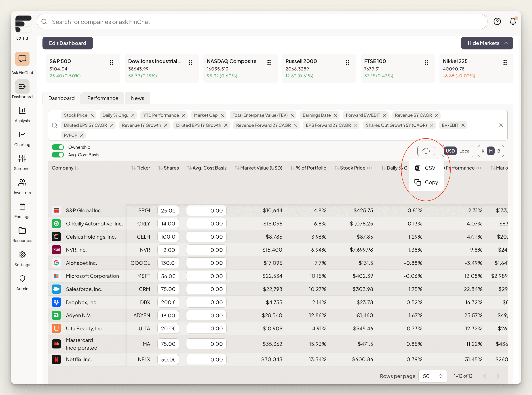Click Russell 2000 card drag handle
The image size is (532, 395).
click(x=348, y=62)
